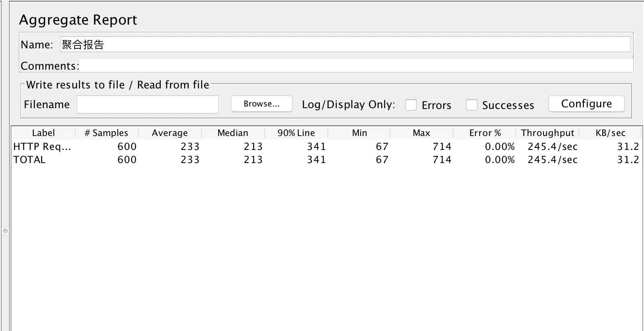This screenshot has height=331, width=644.
Task: Focus the Filename input box
Action: coord(148,104)
